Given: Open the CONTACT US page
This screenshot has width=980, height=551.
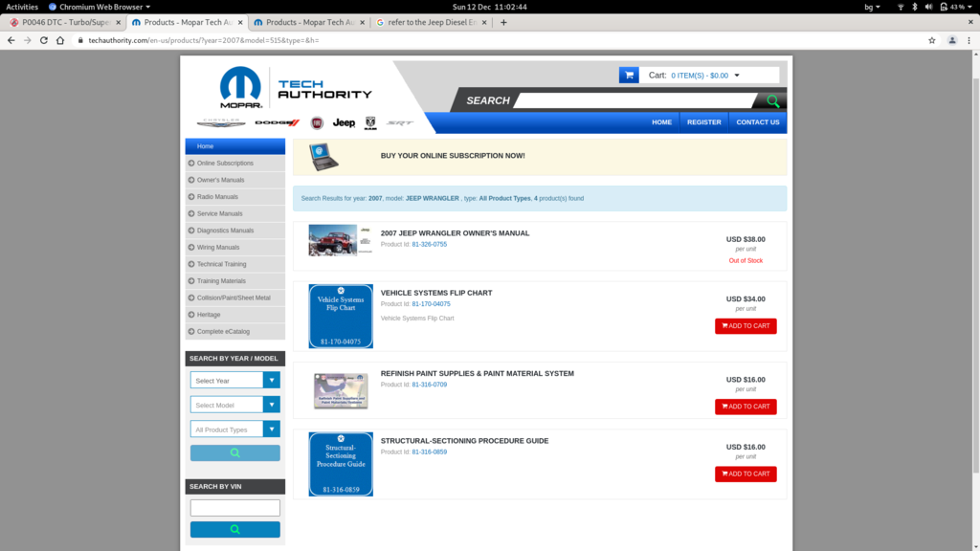Looking at the screenshot, I should (757, 121).
